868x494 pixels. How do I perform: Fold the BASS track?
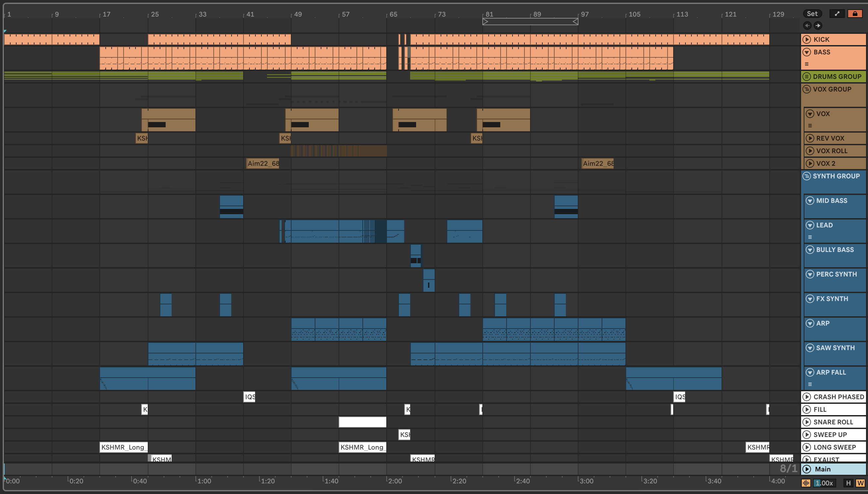coord(807,52)
